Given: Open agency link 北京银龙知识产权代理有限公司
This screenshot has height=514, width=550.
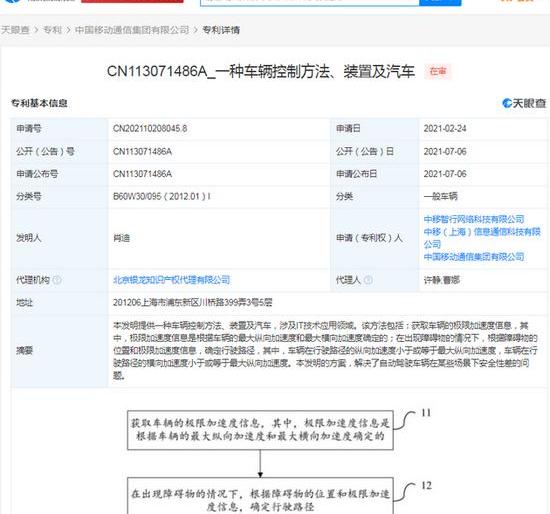Looking at the screenshot, I should (x=172, y=280).
